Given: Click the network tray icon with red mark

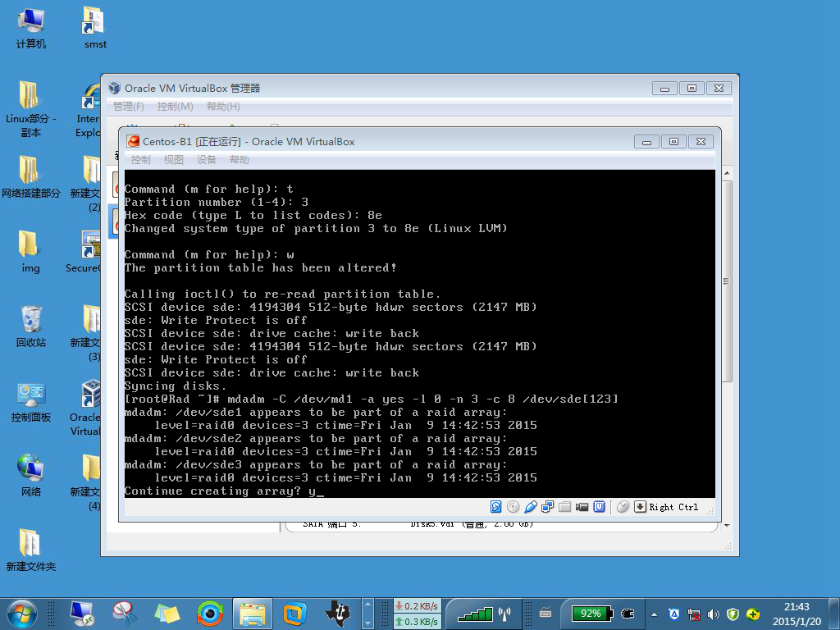Looking at the screenshot, I should click(x=694, y=614).
